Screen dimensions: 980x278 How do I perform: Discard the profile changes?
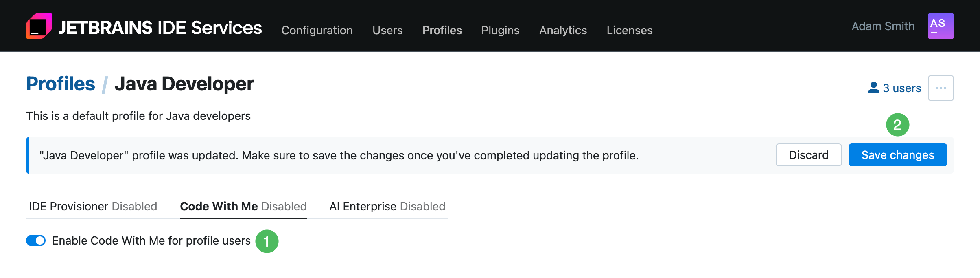pos(808,155)
